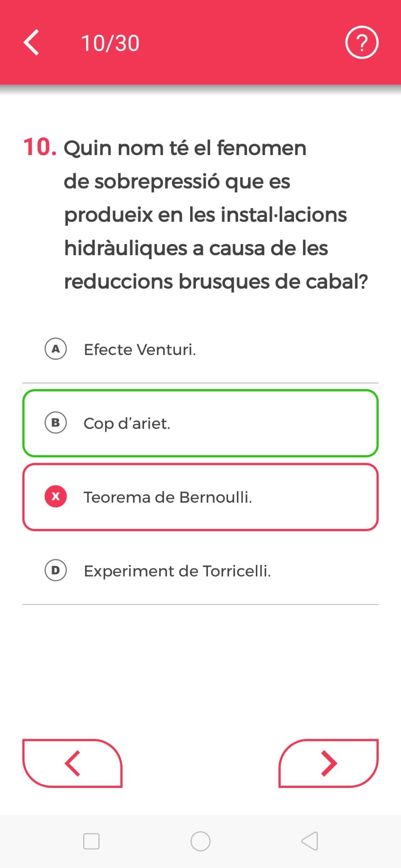Return to the previous question with the left chevron

click(73, 763)
